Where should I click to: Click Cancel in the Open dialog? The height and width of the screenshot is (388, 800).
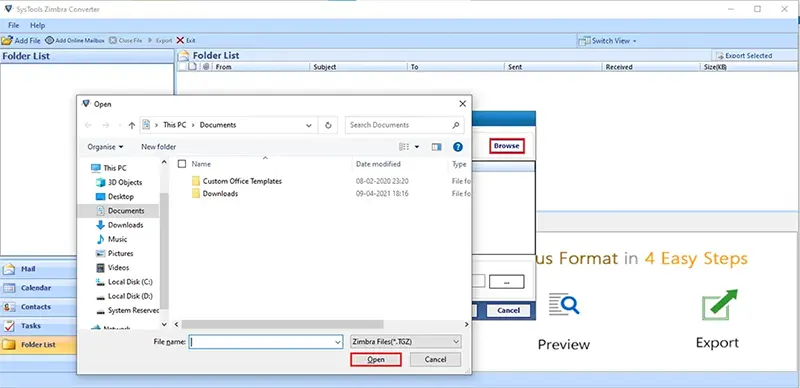click(435, 359)
